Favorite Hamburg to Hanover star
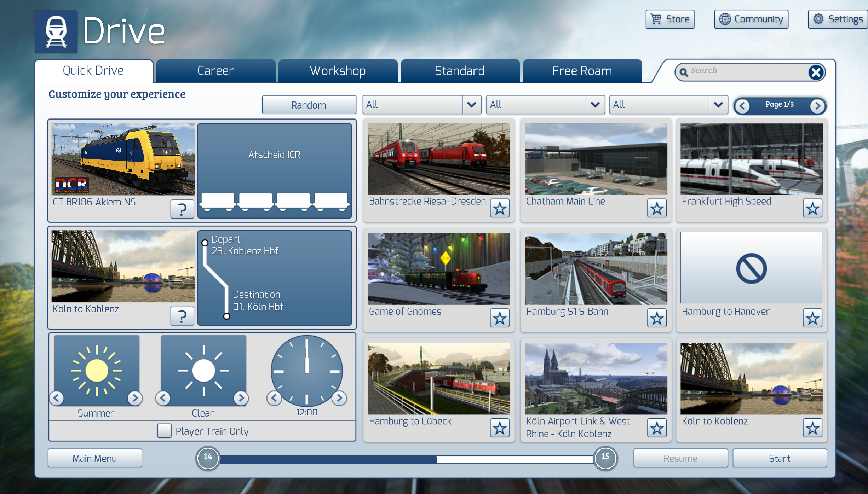The width and height of the screenshot is (868, 494). [x=812, y=318]
